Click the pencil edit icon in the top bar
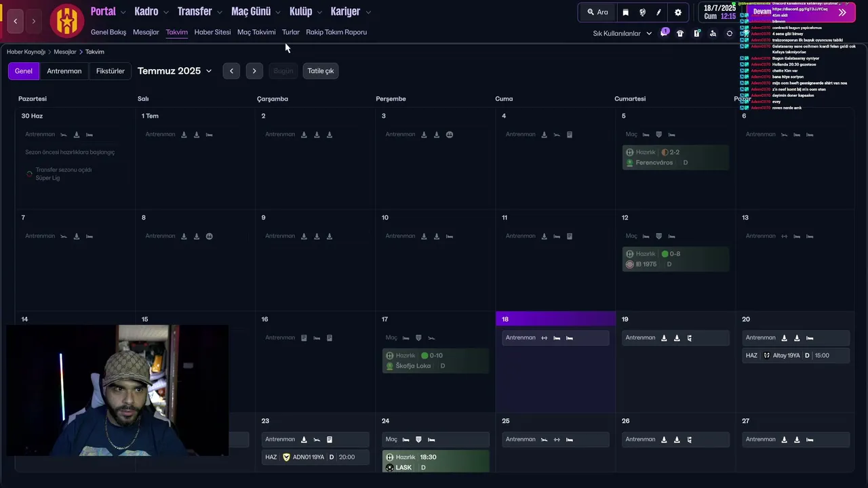This screenshot has width=868, height=488. pos(658,12)
